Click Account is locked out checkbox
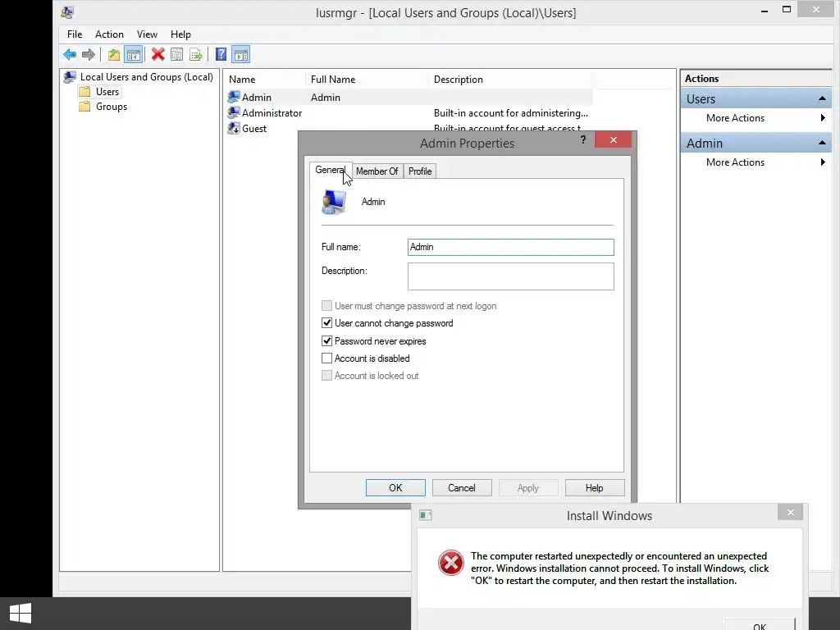Screen dimensions: 840x630 coord(326,376)
